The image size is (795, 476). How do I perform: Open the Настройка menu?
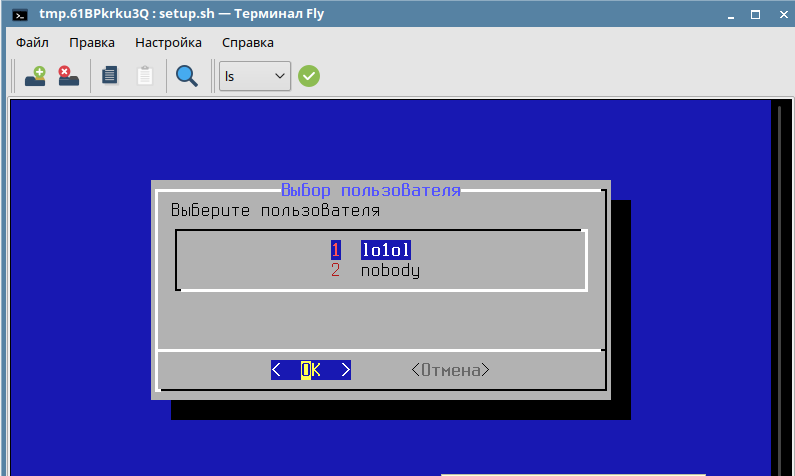pos(168,43)
